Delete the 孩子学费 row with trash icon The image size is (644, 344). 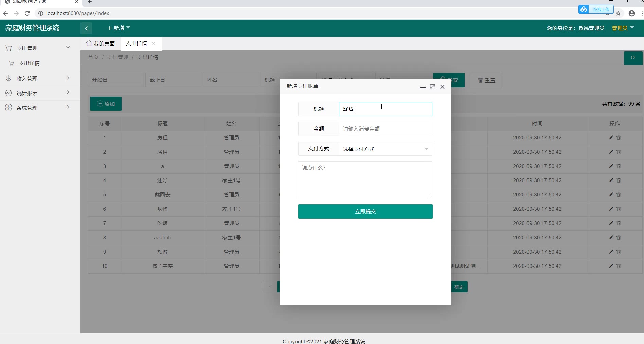point(619,266)
